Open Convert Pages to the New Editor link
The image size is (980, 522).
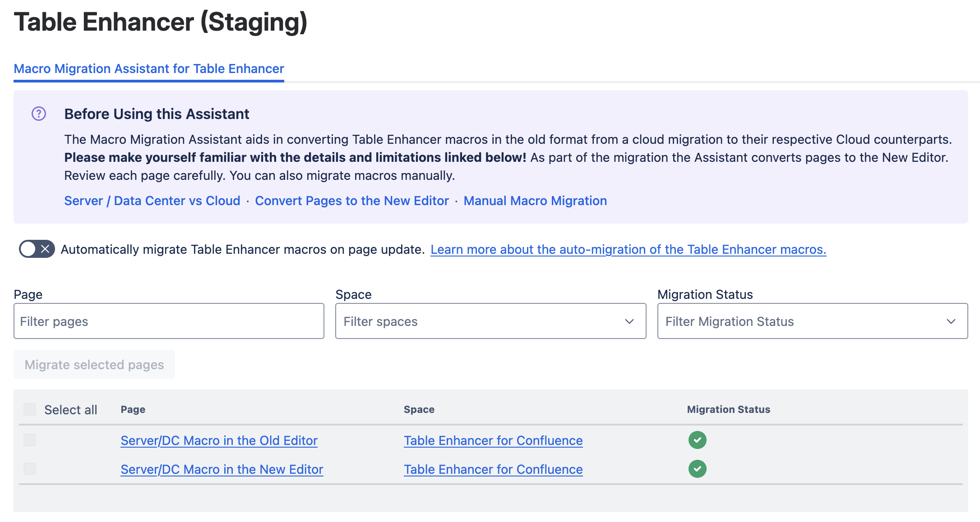click(x=352, y=201)
